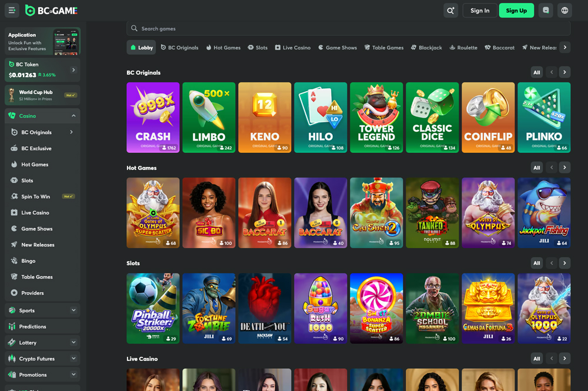Click the magnifier icon in Search games
The image size is (588, 391).
[x=134, y=28]
